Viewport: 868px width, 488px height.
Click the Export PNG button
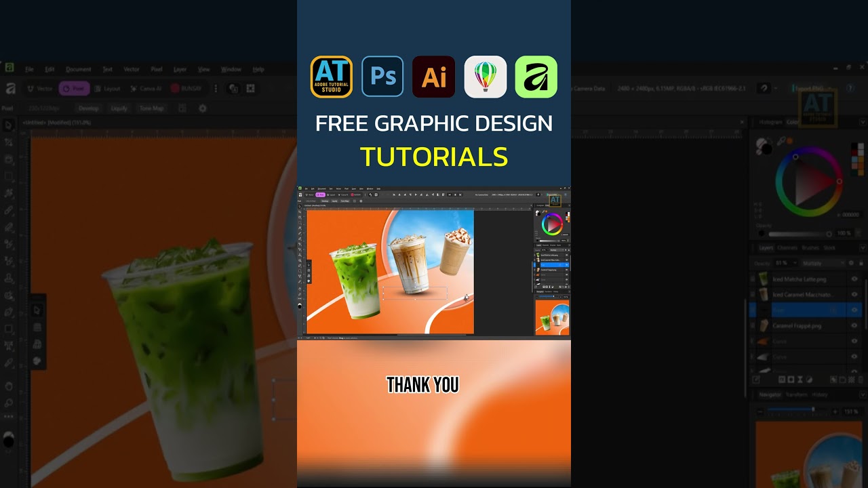point(812,88)
